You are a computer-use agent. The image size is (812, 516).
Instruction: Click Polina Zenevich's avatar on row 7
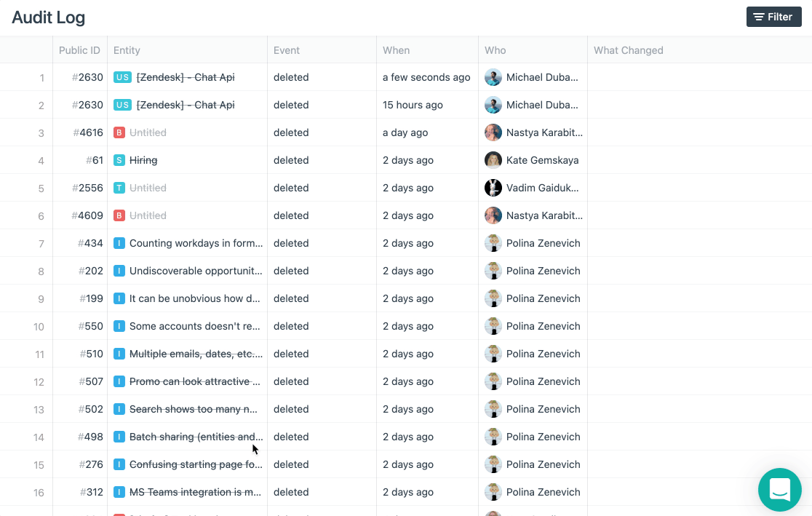coord(493,243)
